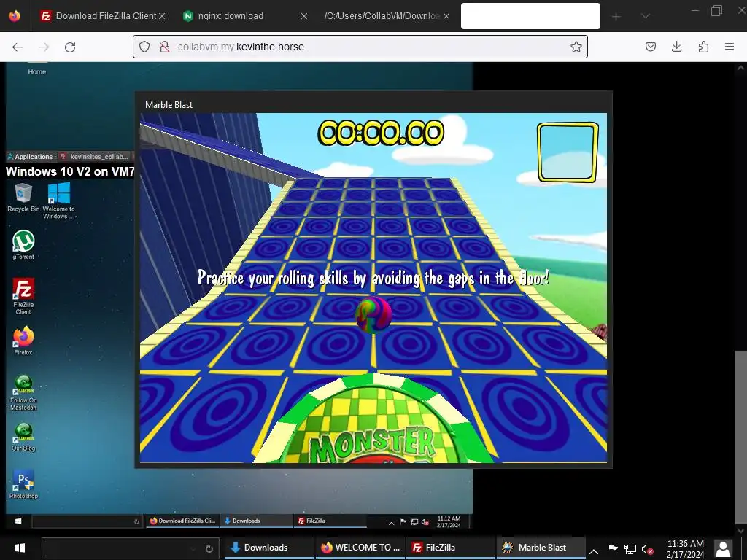The image size is (747, 560).
Task: Click the collabvm.my.kevinthe.horse address bar
Action: tap(360, 47)
